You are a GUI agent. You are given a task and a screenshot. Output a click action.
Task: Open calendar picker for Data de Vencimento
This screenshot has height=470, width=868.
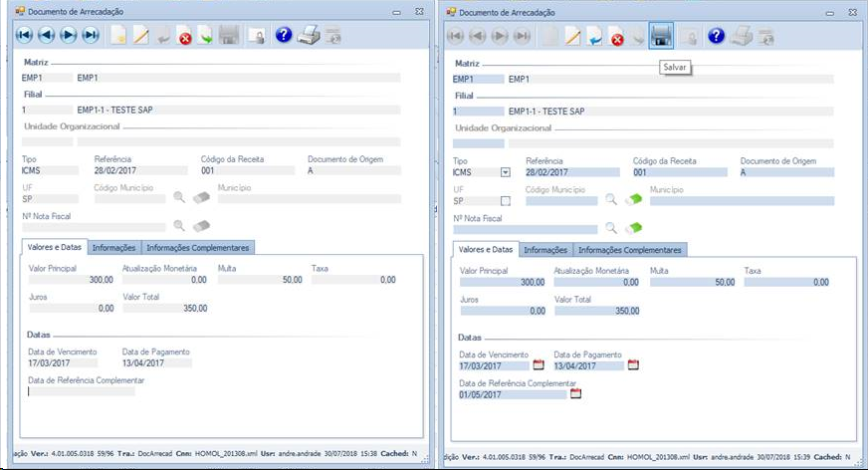point(538,365)
